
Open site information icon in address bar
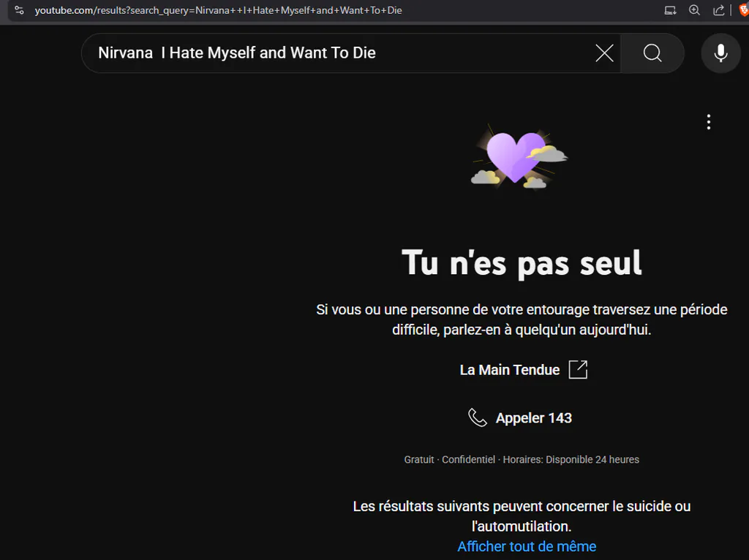click(x=19, y=10)
